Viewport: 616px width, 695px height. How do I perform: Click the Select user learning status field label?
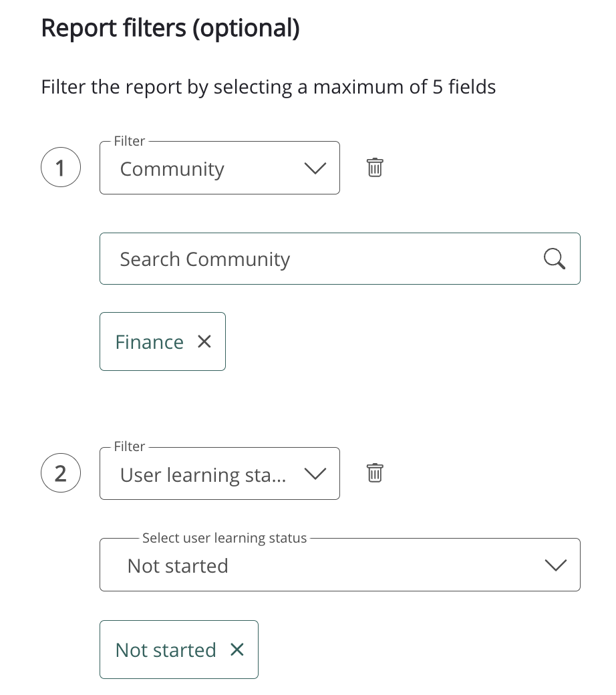[x=224, y=538]
